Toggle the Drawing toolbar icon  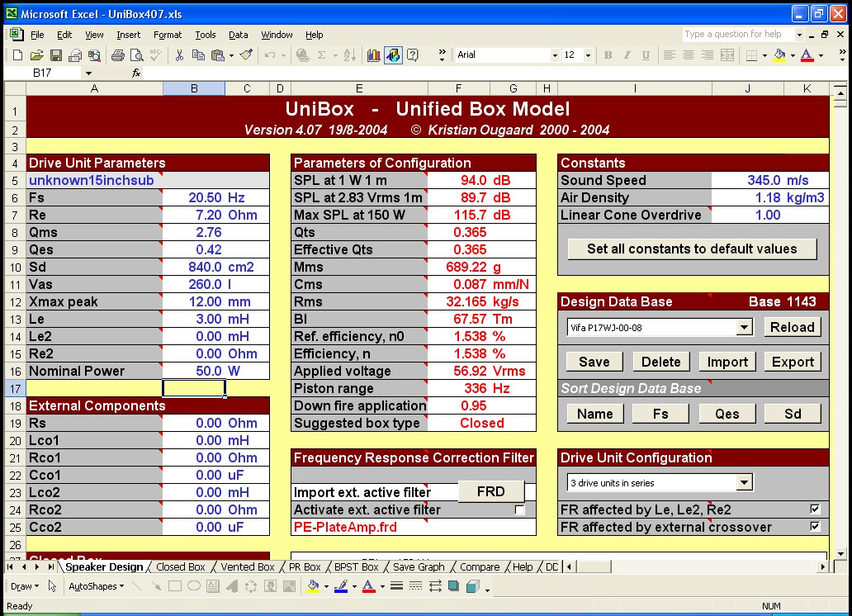tap(393, 55)
